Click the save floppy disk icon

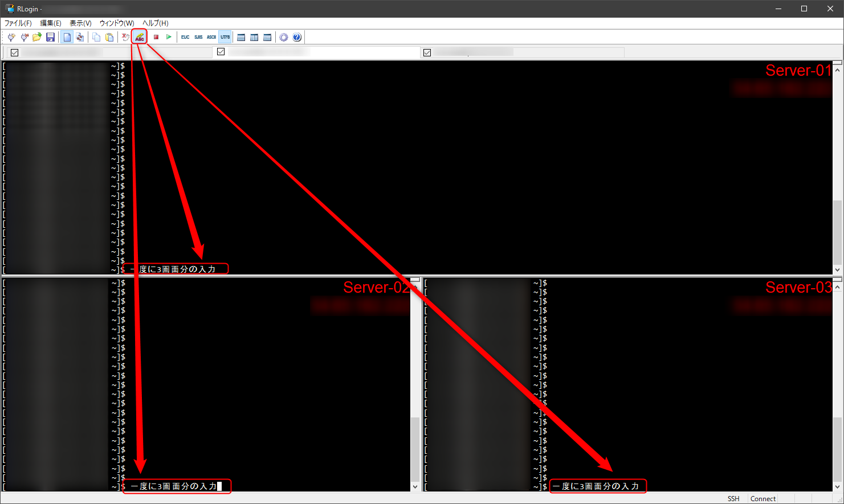click(50, 37)
